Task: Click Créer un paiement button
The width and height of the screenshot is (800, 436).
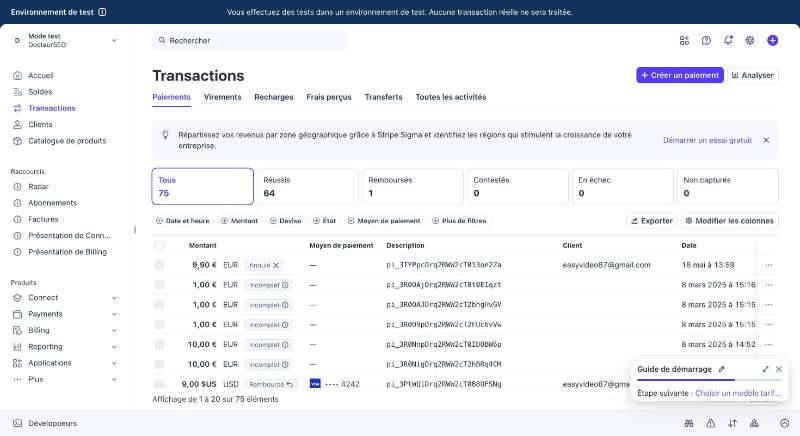Action: [x=680, y=75]
